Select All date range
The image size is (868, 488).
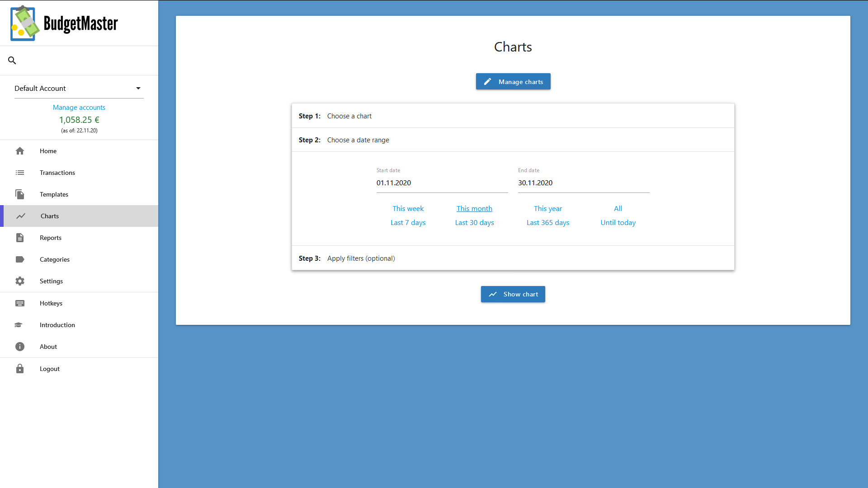pos(618,209)
